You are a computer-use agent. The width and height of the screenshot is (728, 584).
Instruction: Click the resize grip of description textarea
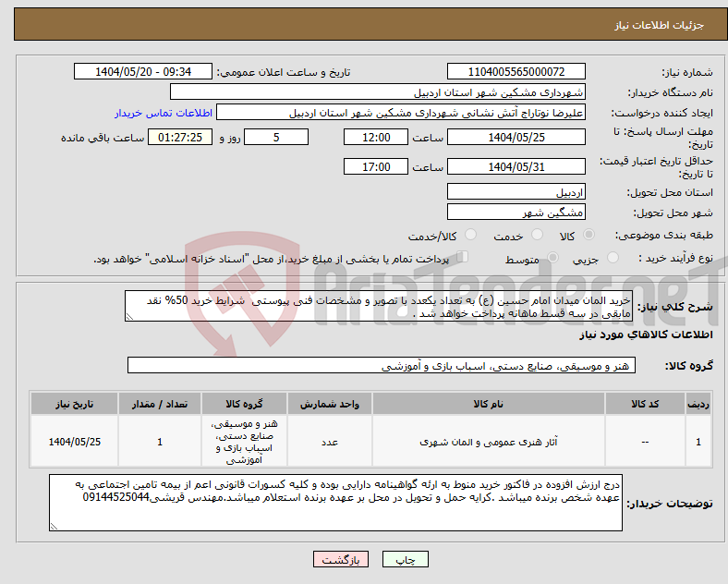click(129, 317)
